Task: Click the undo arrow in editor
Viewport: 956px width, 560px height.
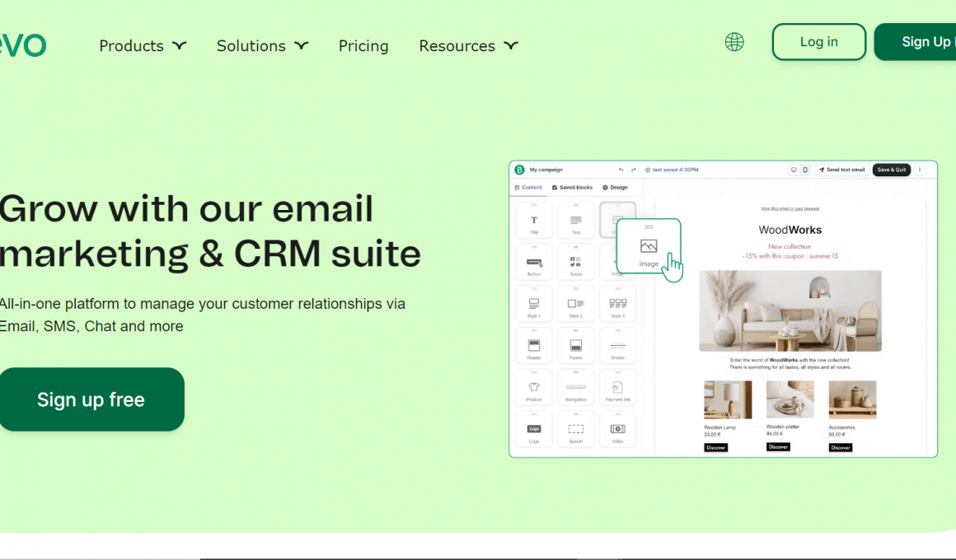Action: coord(621,170)
